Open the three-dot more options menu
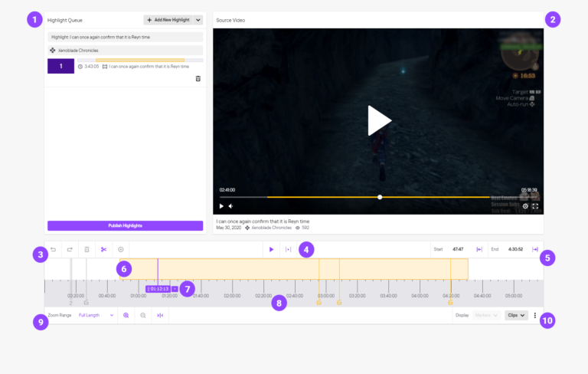588x374 pixels. coord(535,316)
